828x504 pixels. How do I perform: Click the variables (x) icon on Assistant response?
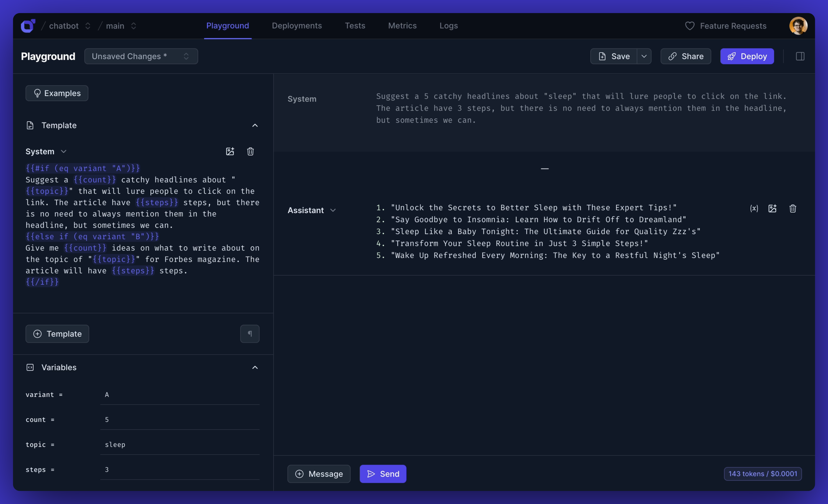tap(754, 209)
